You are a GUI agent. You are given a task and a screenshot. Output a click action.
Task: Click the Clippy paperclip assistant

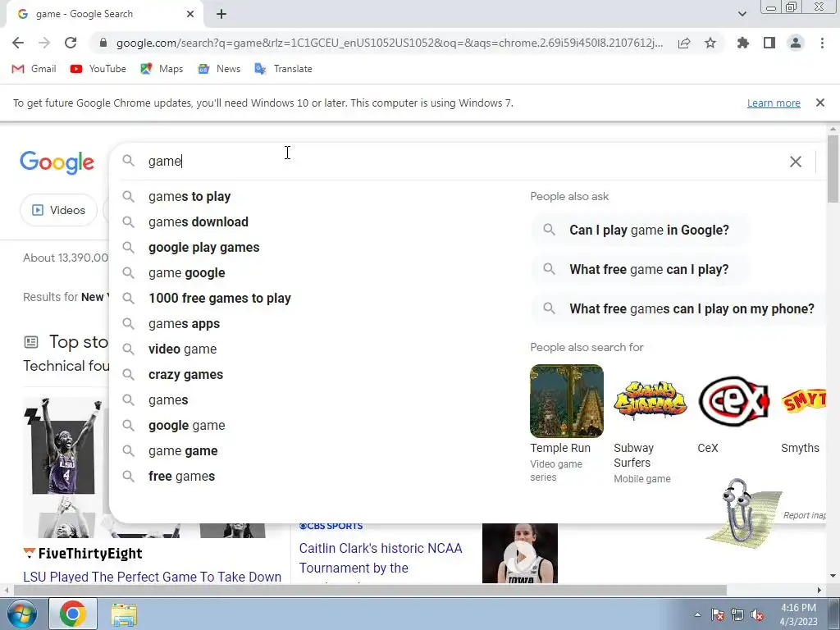pyautogui.click(x=742, y=512)
